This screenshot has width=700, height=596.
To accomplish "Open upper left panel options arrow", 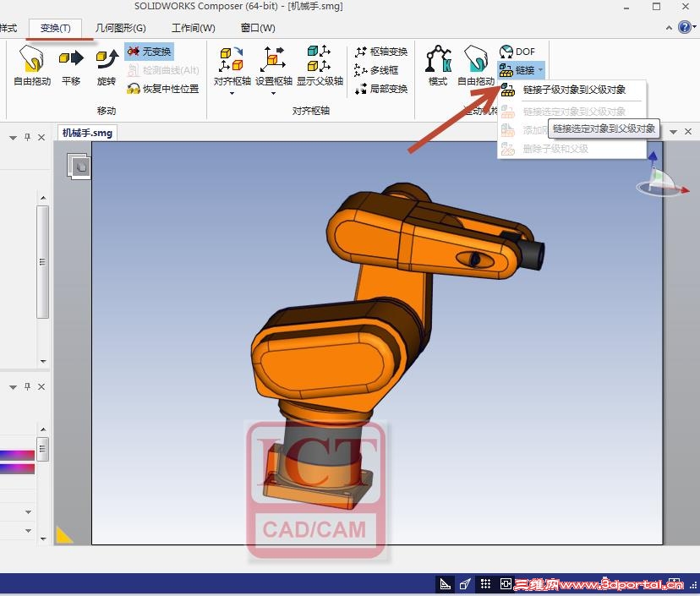I will (13, 138).
